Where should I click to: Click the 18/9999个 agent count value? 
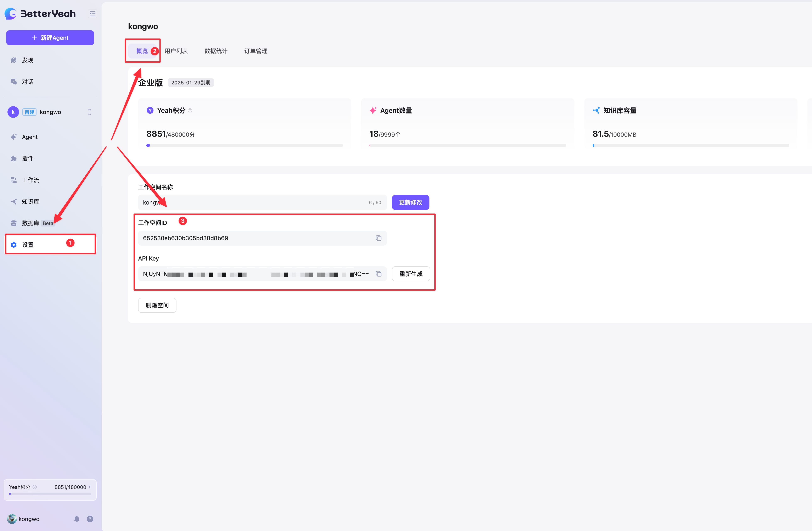(385, 134)
